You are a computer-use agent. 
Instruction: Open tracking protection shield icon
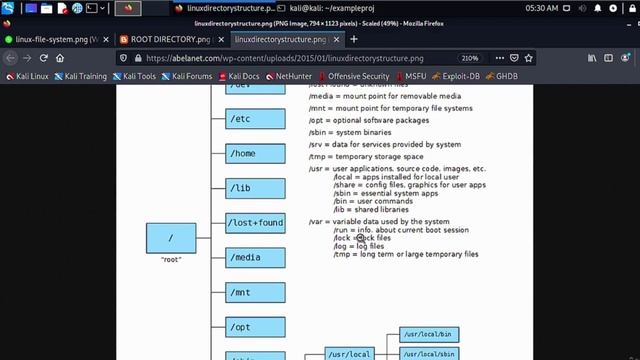tap(123, 58)
